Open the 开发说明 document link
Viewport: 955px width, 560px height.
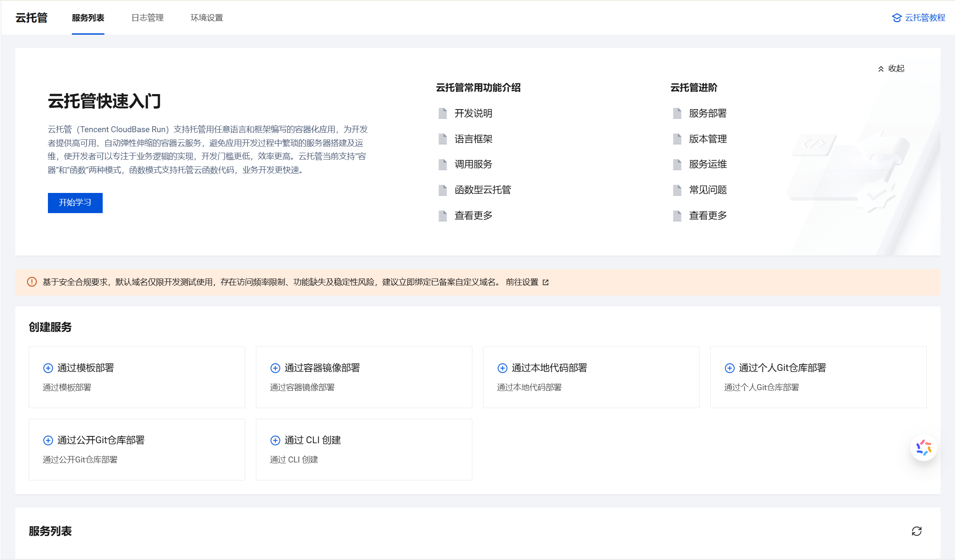473,113
